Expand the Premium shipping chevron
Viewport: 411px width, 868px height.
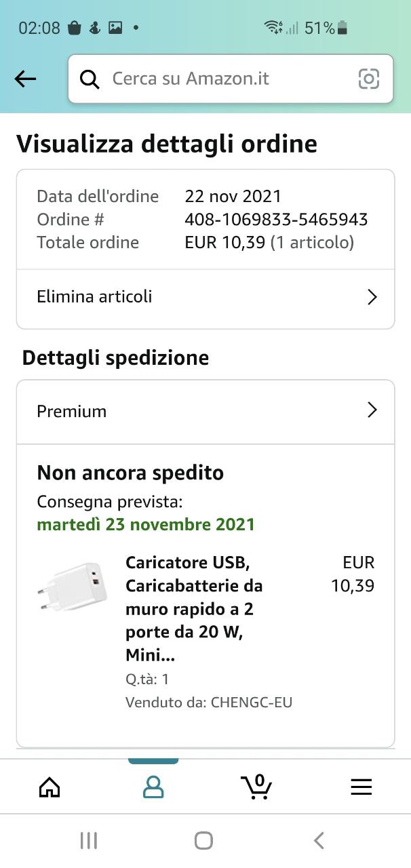[x=372, y=410]
